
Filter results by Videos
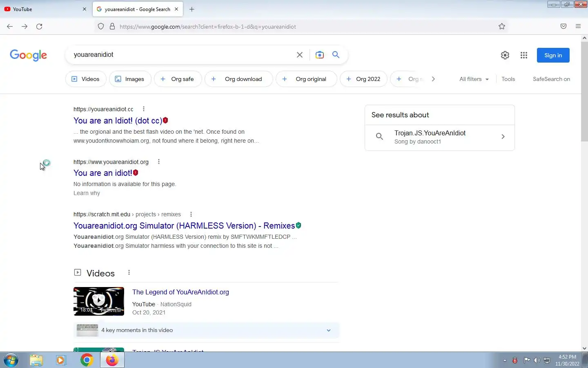tap(86, 79)
